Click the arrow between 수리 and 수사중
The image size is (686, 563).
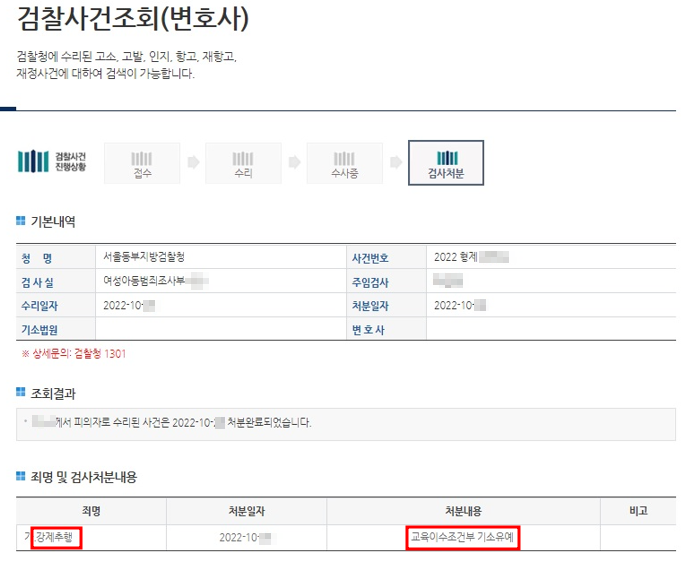(294, 161)
